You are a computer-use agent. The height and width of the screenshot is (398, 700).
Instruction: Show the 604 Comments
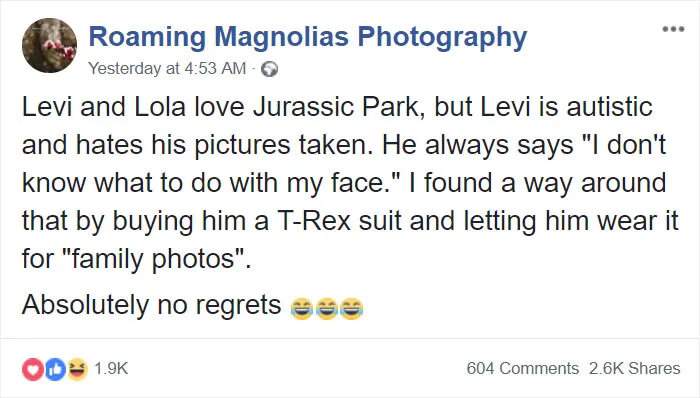click(523, 369)
